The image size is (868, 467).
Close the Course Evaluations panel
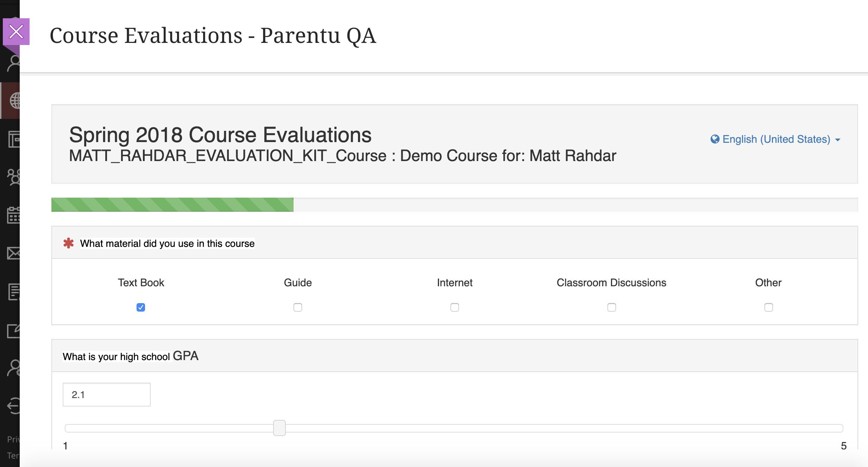(x=16, y=32)
